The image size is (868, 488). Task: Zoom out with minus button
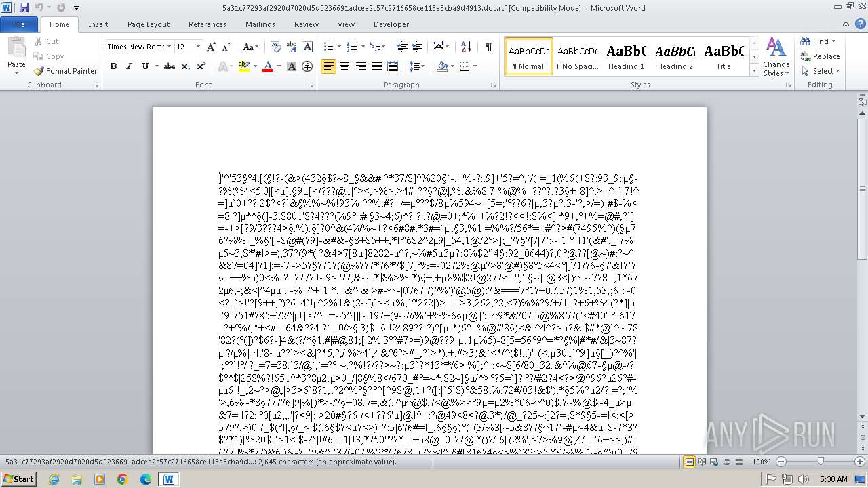(x=781, y=462)
